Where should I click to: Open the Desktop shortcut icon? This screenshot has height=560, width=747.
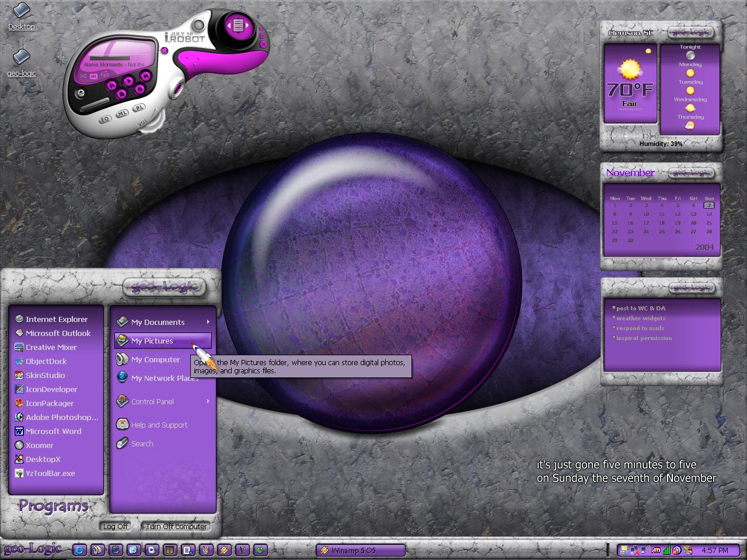(21, 16)
